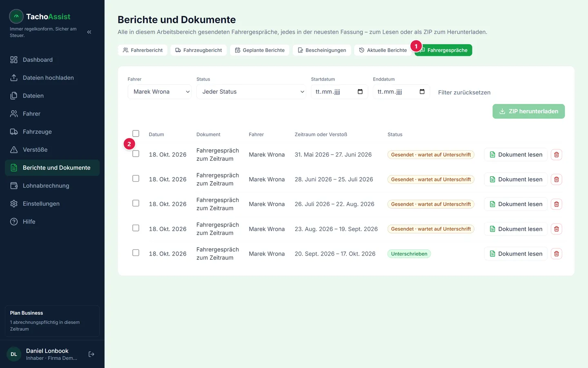
Task: Open the Enddatum calendar picker icon
Action: pyautogui.click(x=422, y=92)
